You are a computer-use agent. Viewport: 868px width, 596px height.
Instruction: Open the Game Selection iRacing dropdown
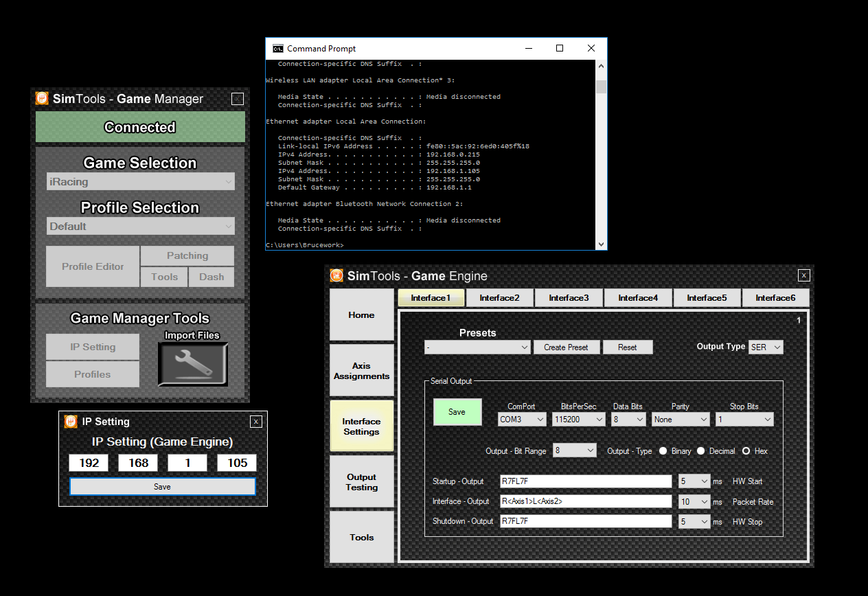(141, 181)
